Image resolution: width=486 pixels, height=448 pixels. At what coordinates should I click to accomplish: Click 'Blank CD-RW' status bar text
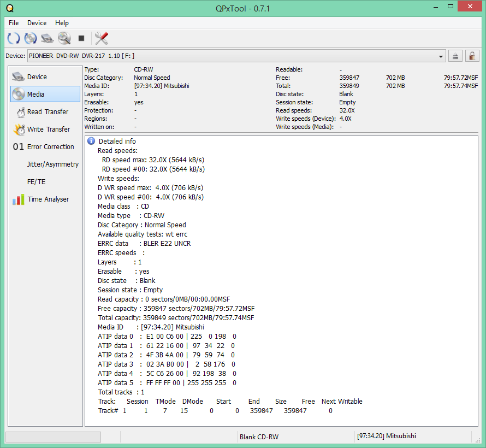point(259,437)
